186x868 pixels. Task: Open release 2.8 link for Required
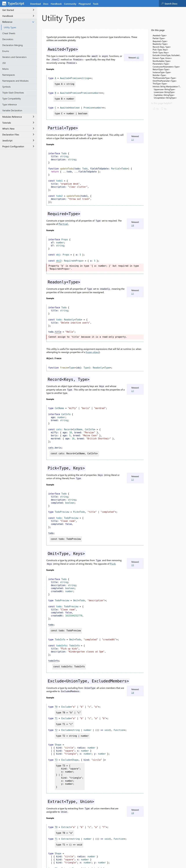point(133,225)
